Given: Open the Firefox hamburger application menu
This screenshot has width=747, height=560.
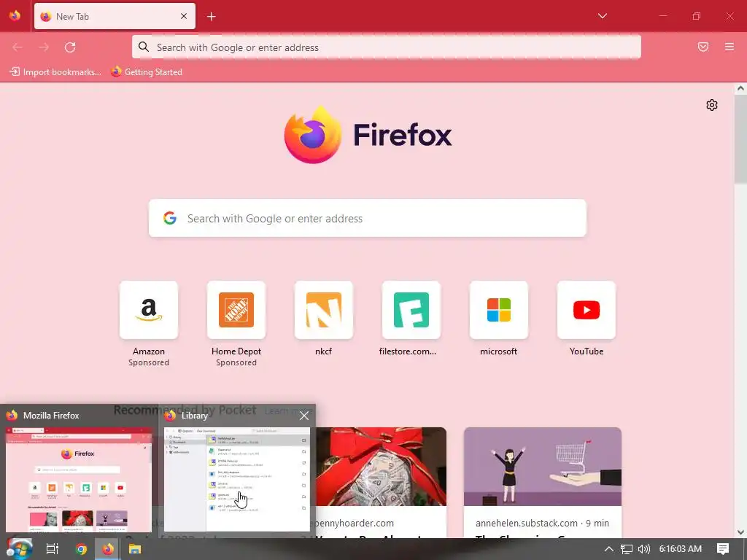Looking at the screenshot, I should click(x=729, y=47).
